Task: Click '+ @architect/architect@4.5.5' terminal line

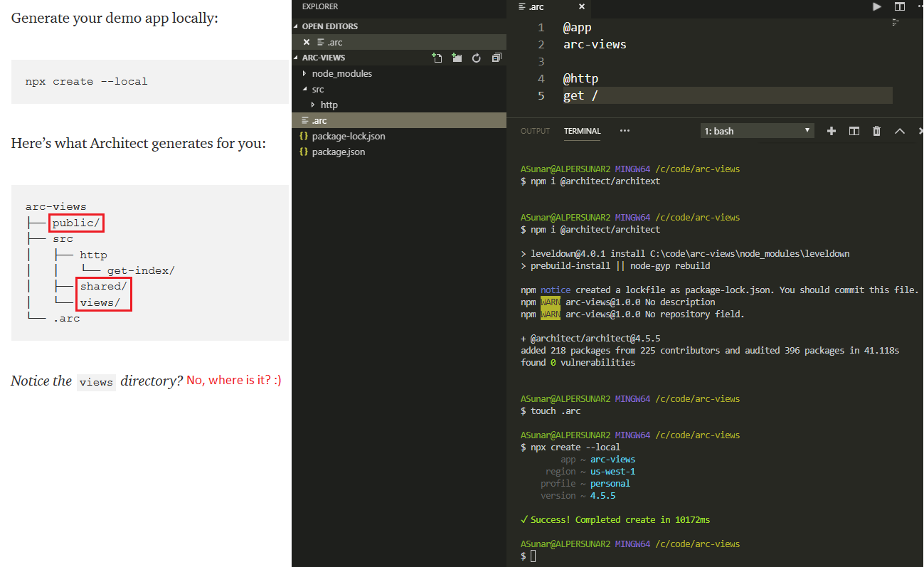Action: coord(590,338)
